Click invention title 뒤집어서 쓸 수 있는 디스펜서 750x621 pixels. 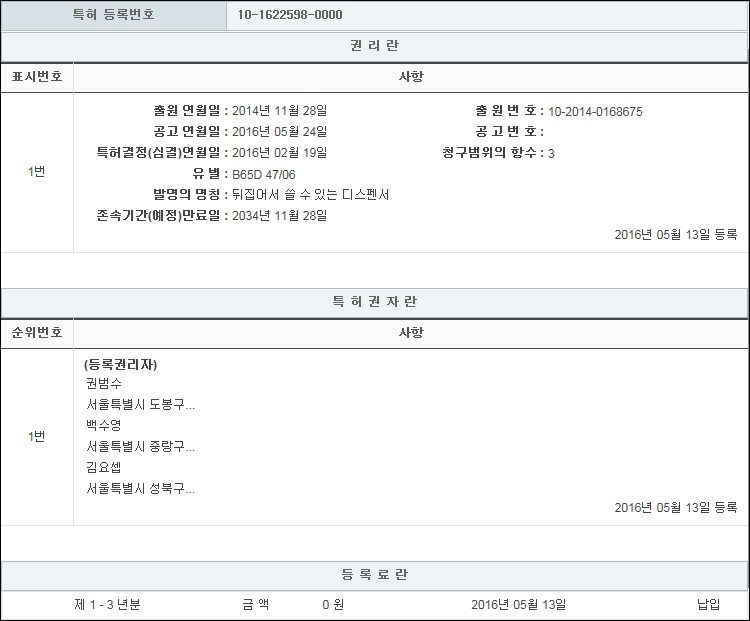(x=310, y=195)
